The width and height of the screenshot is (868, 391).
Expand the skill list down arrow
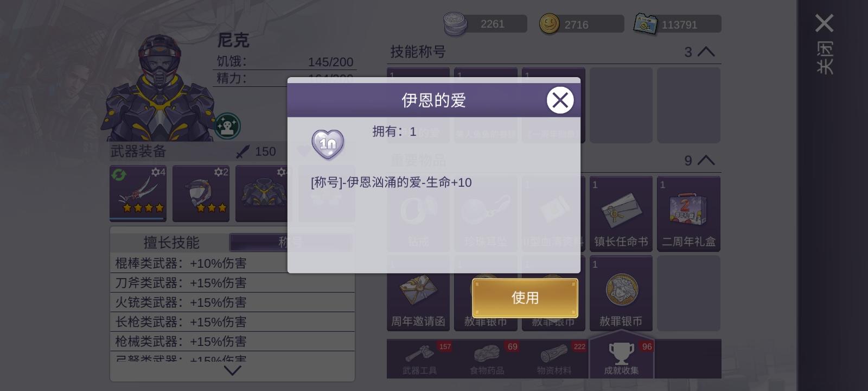(232, 370)
